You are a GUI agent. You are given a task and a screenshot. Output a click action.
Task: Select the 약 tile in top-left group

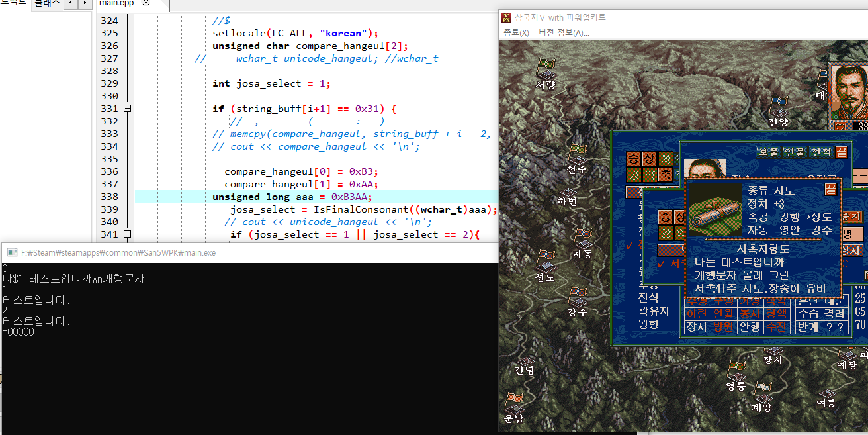650,175
